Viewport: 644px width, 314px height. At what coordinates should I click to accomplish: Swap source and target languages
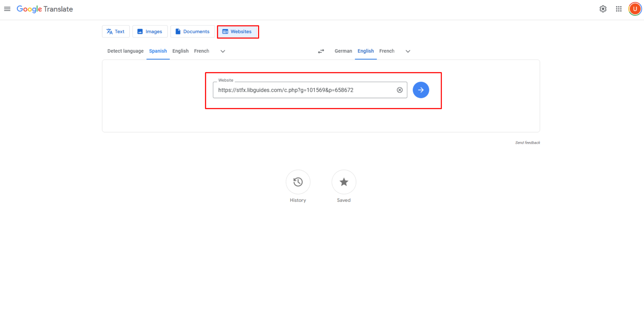(321, 51)
